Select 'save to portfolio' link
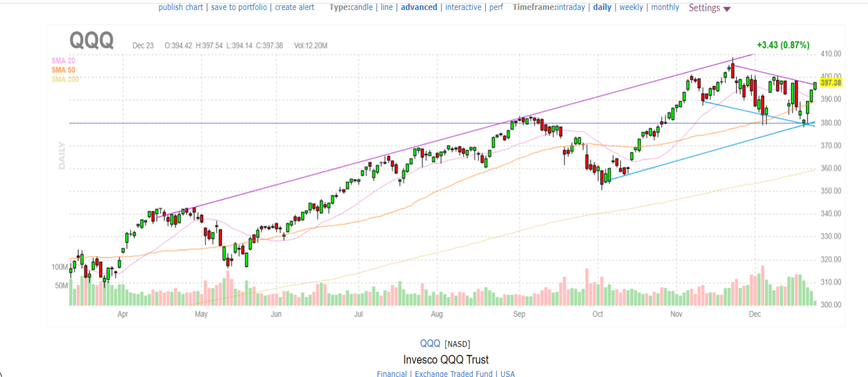The image size is (868, 377). [239, 7]
